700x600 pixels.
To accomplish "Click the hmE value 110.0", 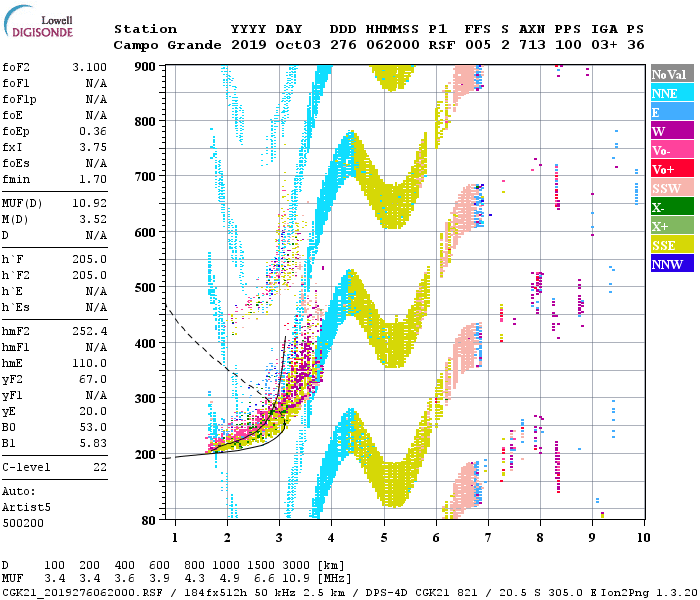I will [x=89, y=363].
